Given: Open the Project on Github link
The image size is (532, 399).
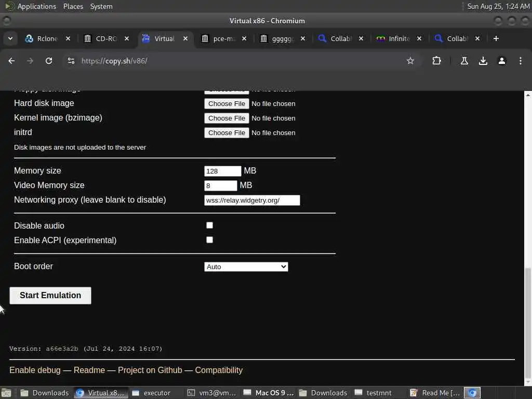Looking at the screenshot, I should tap(150, 370).
